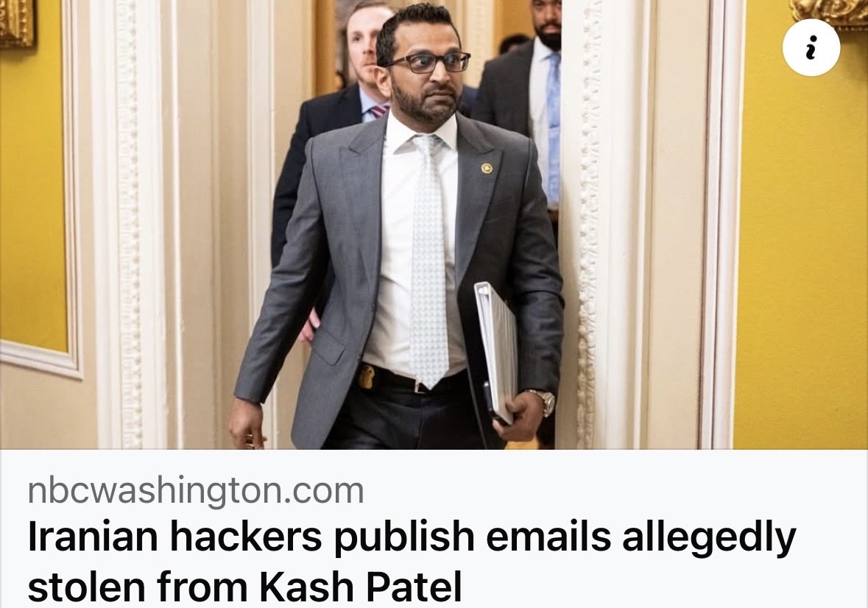Tap the gilded frame corner at top left

click(17, 22)
